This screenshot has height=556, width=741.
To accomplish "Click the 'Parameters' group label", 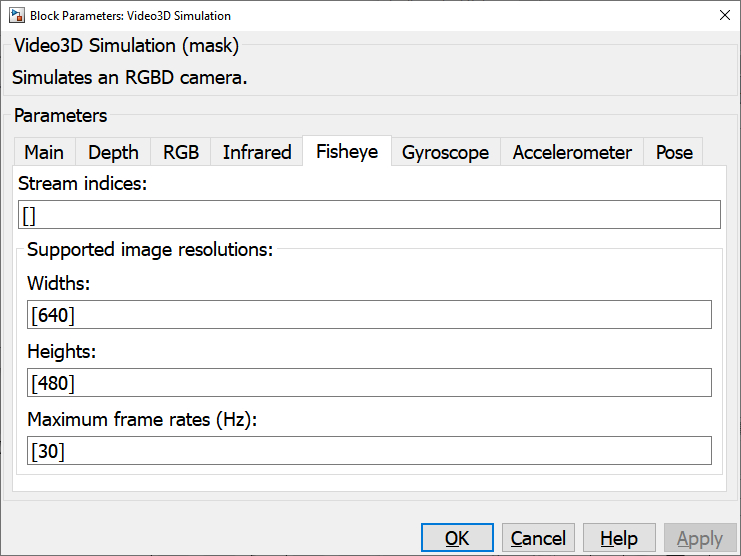I will pos(60,116).
